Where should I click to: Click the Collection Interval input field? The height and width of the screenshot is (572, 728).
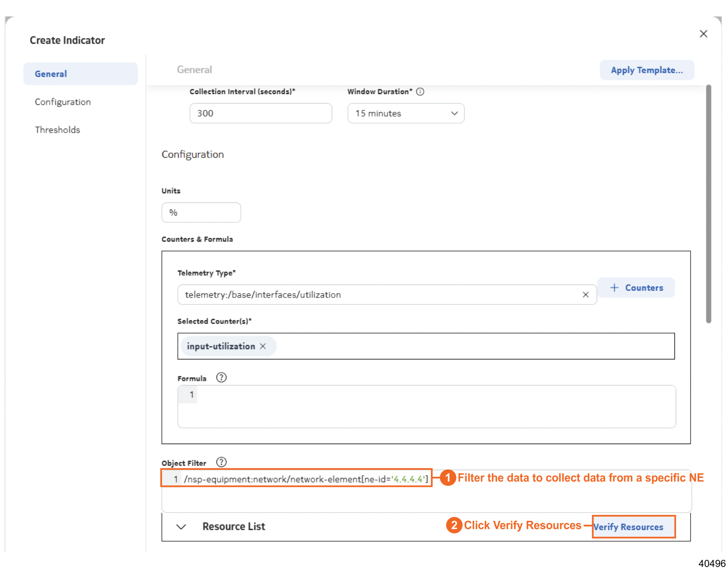[x=260, y=113]
